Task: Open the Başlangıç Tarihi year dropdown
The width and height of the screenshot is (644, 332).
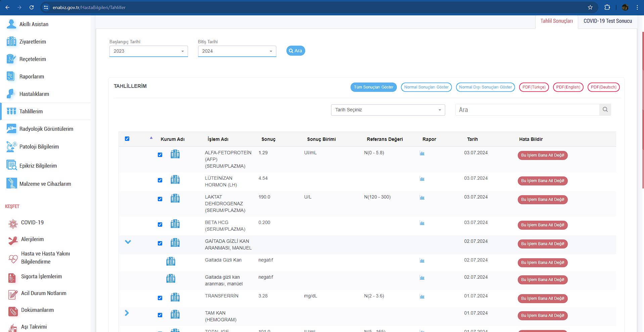Action: tap(149, 51)
